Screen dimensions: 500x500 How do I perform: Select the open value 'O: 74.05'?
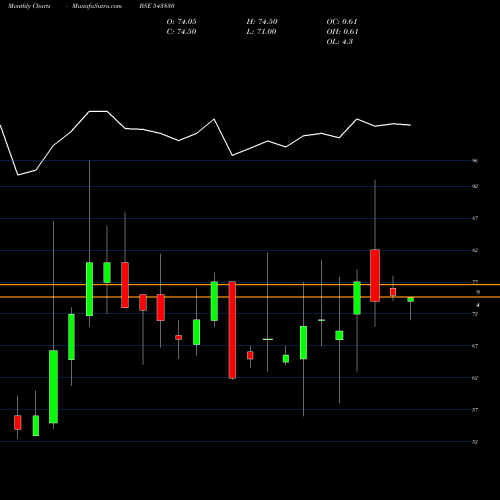coord(181,22)
